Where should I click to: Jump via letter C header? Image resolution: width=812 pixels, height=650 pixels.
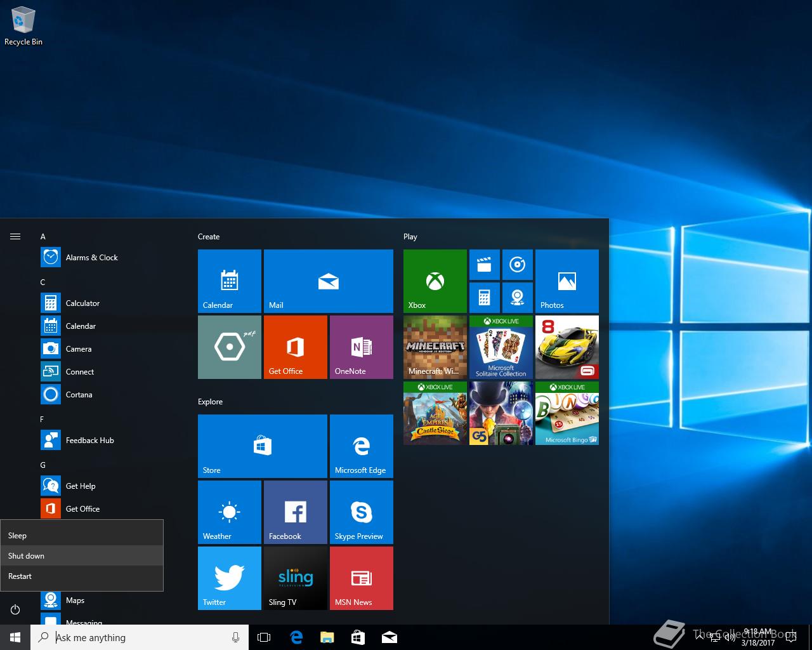tap(43, 282)
